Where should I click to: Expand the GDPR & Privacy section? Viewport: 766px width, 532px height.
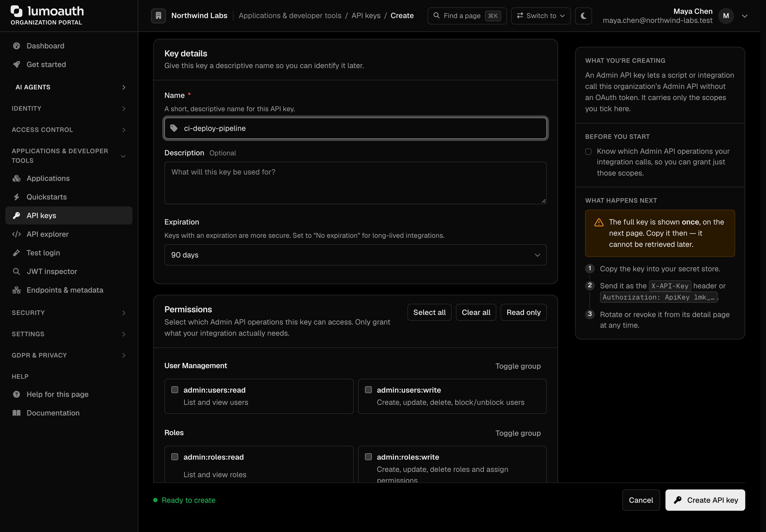69,355
